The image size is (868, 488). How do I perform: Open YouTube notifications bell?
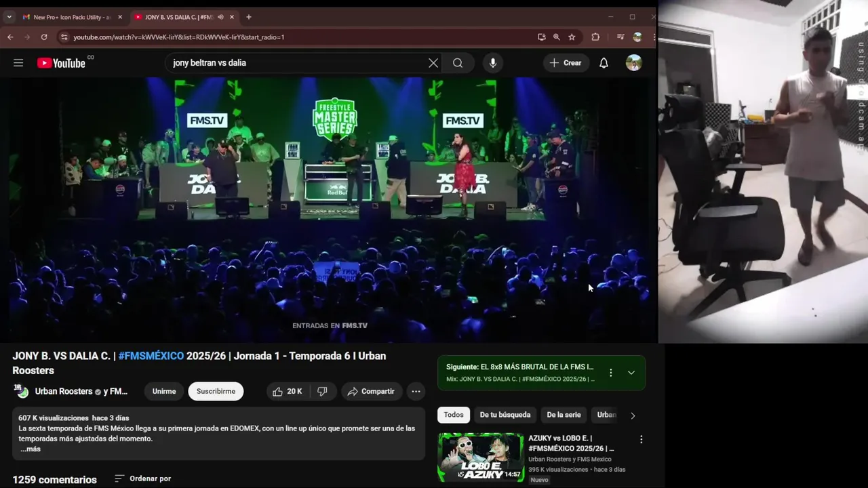coord(604,63)
